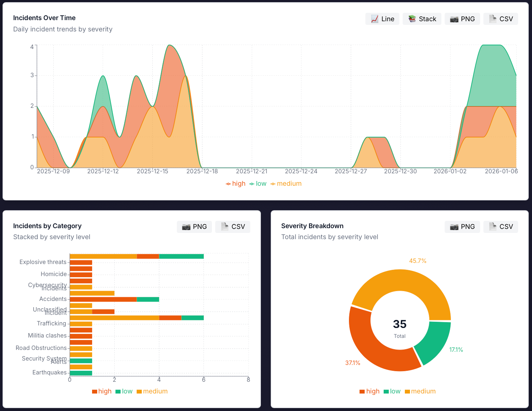
Task: Click the Explosive threats category label
Action: pyautogui.click(x=43, y=262)
